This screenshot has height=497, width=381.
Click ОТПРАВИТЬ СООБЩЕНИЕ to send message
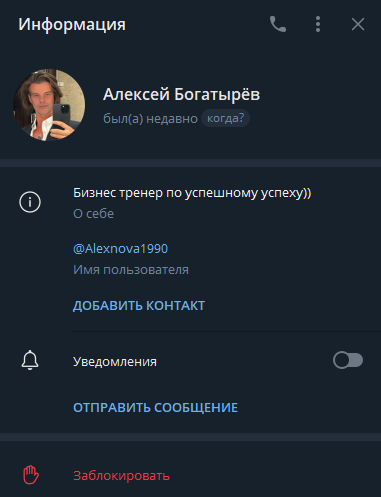click(x=155, y=408)
